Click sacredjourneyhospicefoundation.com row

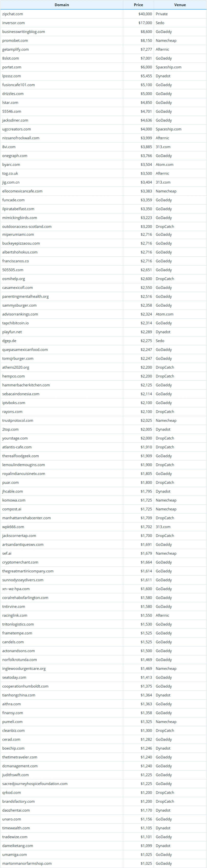[x=103, y=784]
